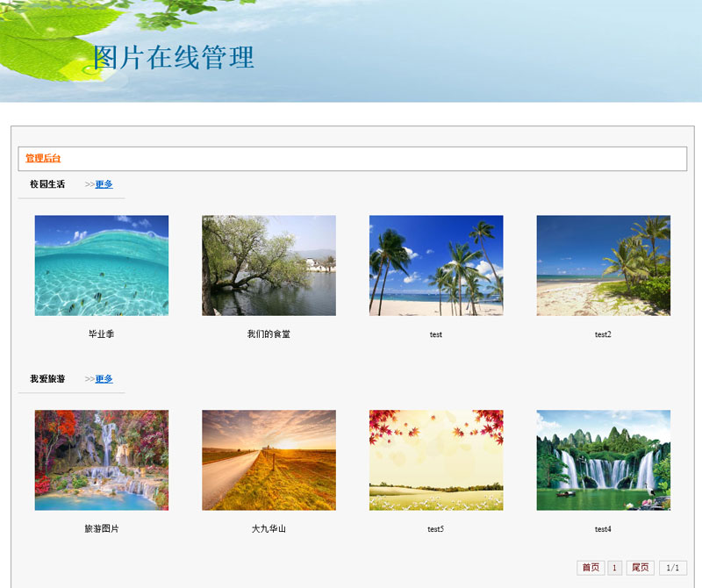Click the 图片在线管理 banner title

point(174,57)
